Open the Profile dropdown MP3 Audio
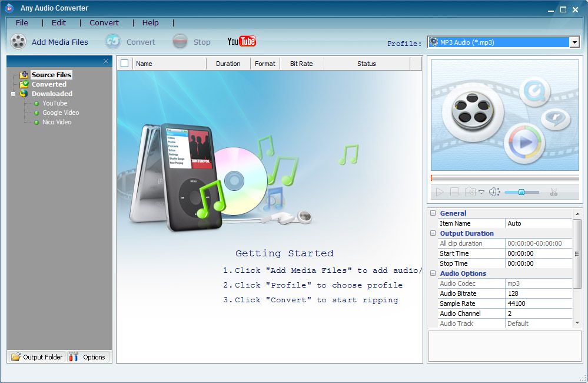Screen dimensions: 588x383 [x=503, y=42]
